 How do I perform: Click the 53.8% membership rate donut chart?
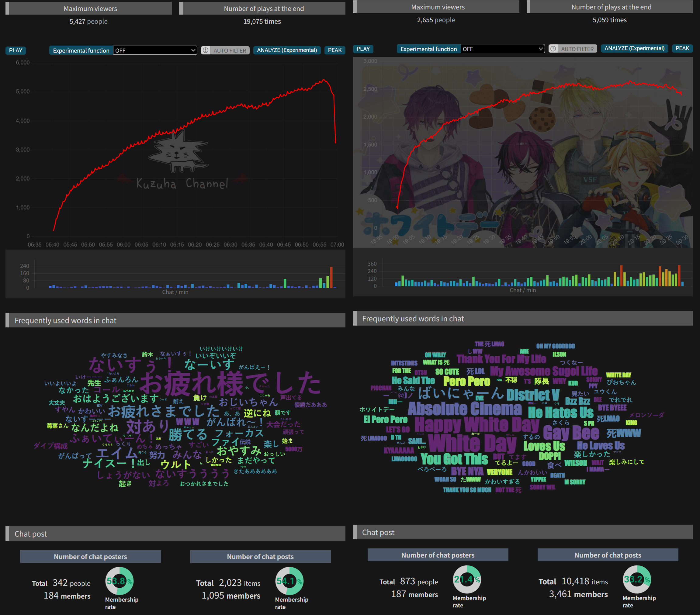tap(119, 581)
